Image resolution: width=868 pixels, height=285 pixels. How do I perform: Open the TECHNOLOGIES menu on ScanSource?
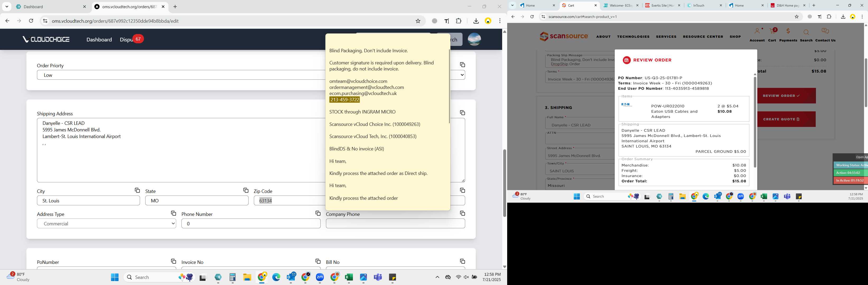point(633,37)
